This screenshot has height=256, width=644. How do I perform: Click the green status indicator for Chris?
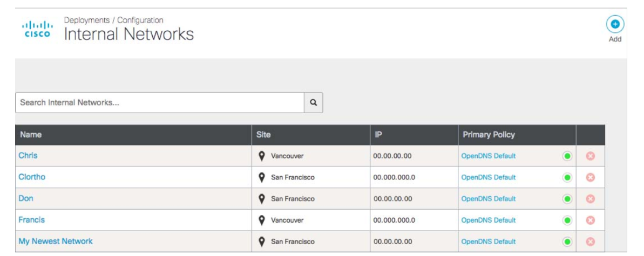coord(567,156)
